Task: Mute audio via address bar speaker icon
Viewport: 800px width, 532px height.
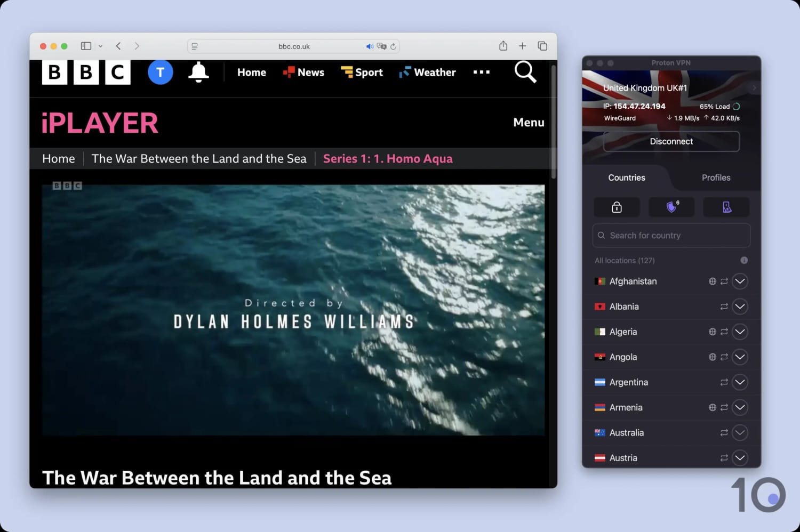Action: click(370, 46)
